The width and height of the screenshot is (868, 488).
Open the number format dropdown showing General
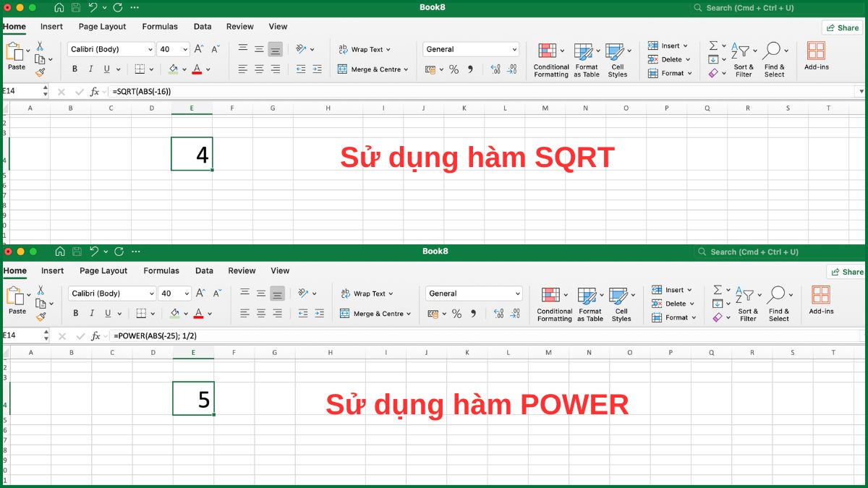471,49
